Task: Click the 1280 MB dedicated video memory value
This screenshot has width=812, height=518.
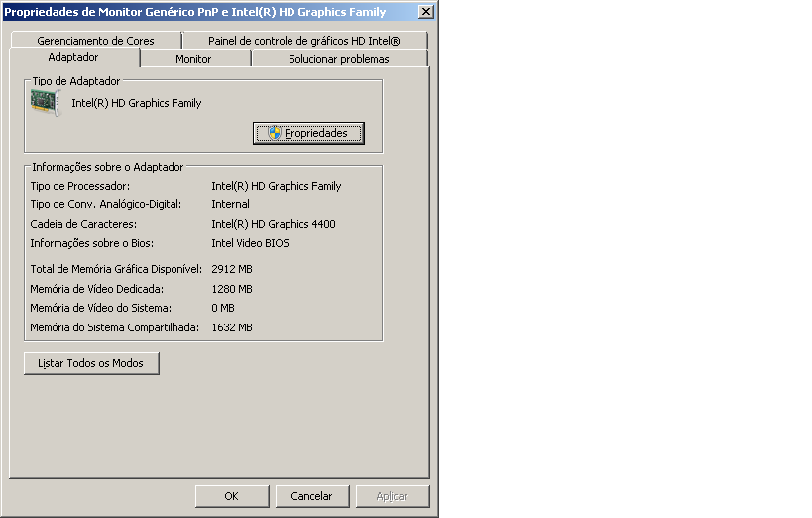Action: pyautogui.click(x=232, y=289)
